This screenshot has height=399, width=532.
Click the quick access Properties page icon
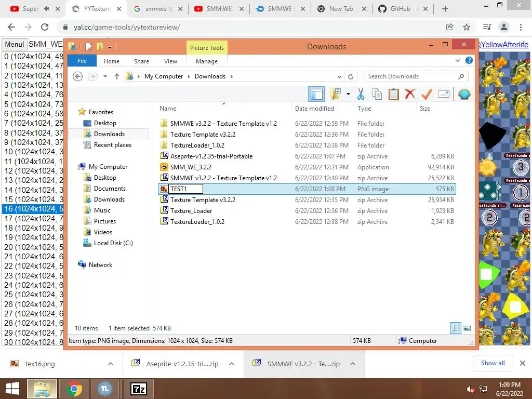[x=88, y=46]
